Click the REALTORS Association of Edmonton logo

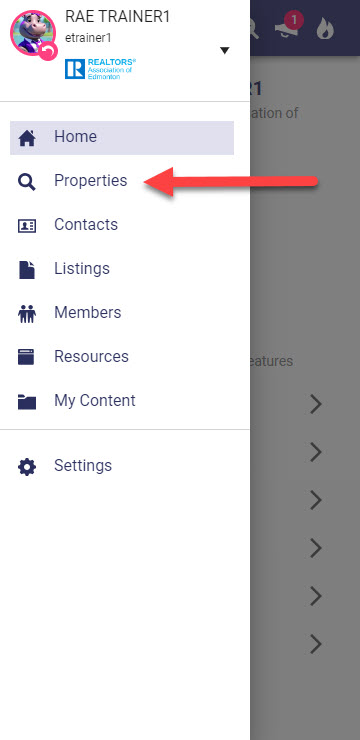pos(100,69)
